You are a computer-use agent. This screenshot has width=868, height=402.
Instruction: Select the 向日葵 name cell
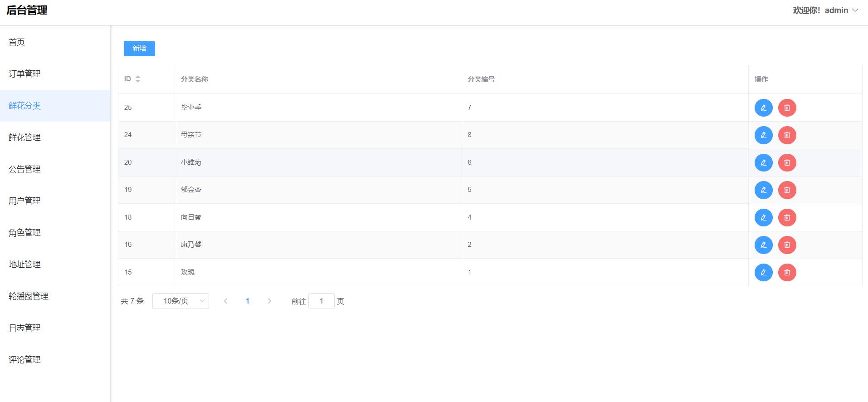coord(318,217)
